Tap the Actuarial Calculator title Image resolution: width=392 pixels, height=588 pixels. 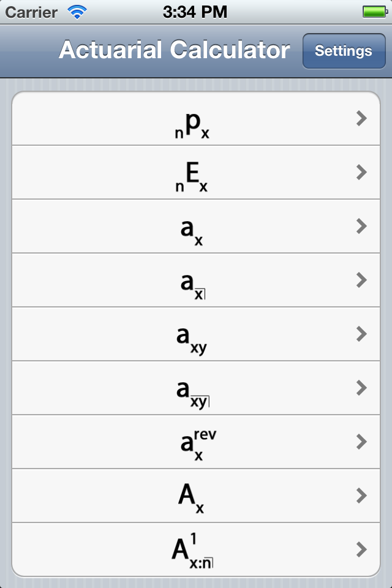pyautogui.click(x=175, y=50)
